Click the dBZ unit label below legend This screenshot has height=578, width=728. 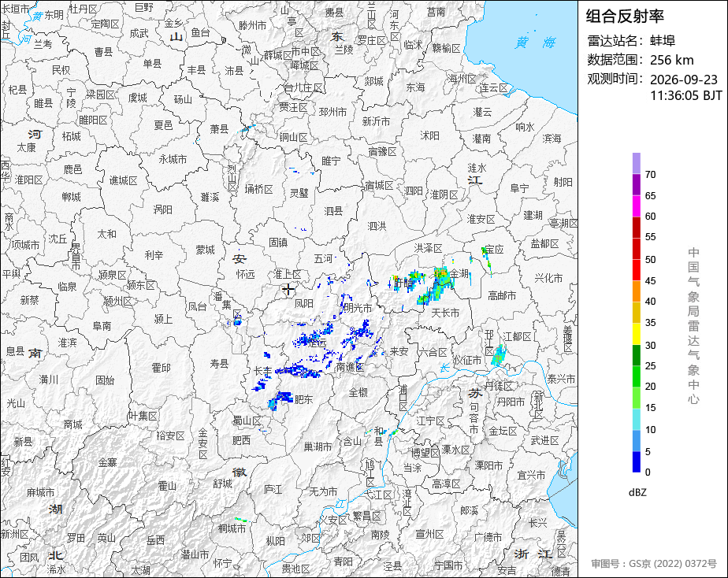(x=637, y=492)
